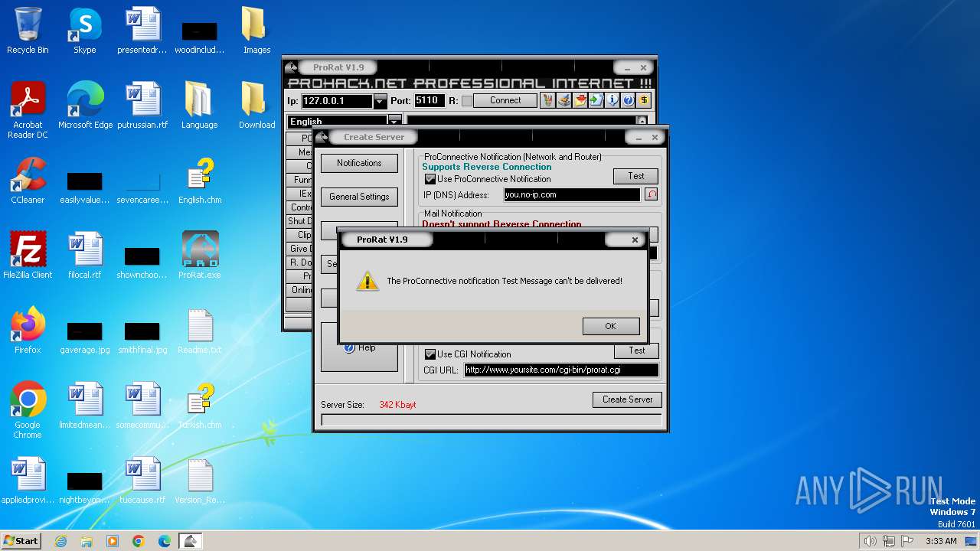The image size is (980, 551).
Task: Click the IP (DNS) Address input field
Action: pyautogui.click(x=572, y=195)
